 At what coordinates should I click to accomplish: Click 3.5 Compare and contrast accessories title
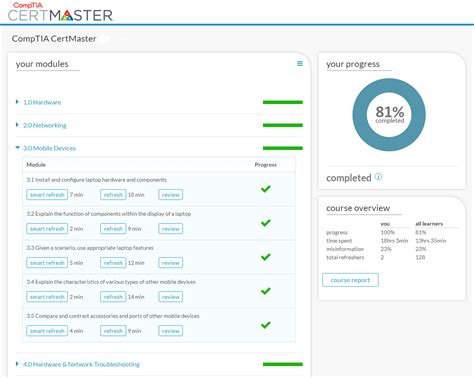click(x=113, y=316)
